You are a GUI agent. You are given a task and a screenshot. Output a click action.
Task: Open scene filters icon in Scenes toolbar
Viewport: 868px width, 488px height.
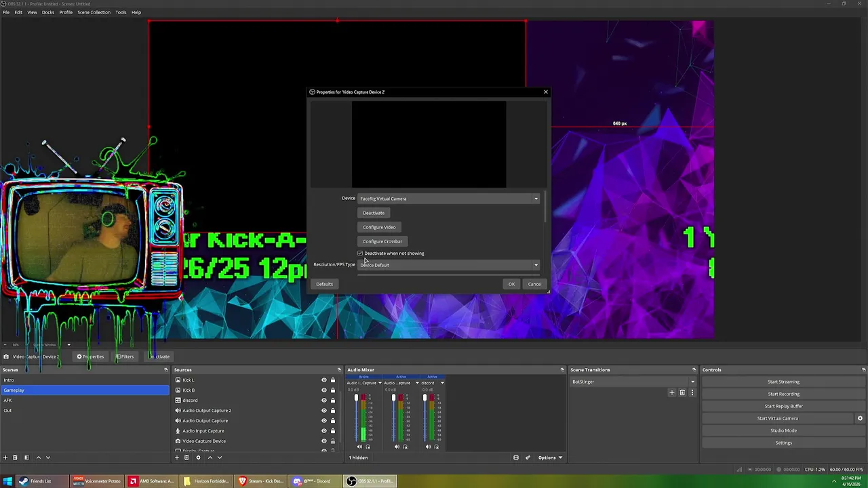26,457
